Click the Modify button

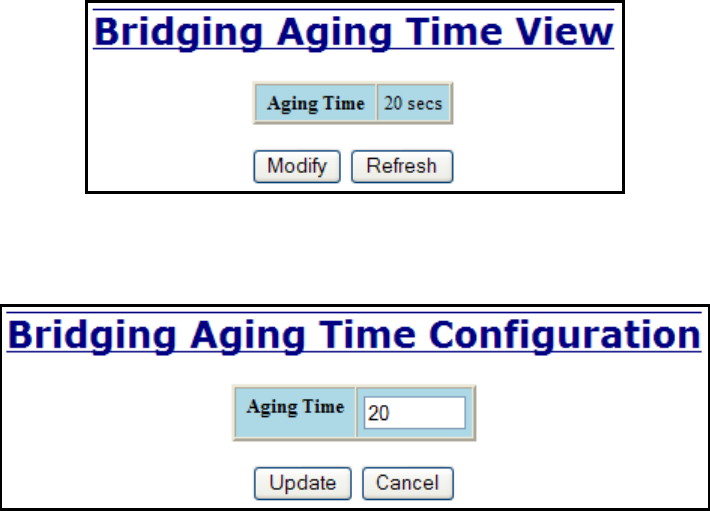297,166
